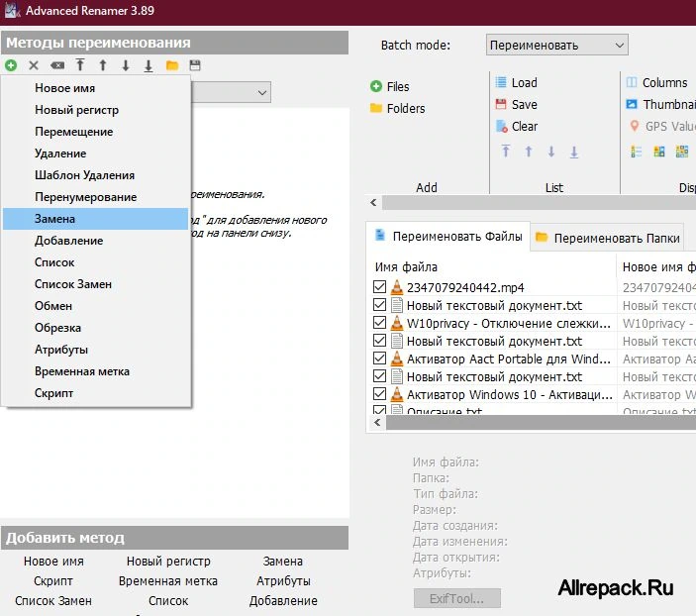This screenshot has width=696, height=616.
Task: Choose Перемещение menu entry
Action: [x=97, y=132]
